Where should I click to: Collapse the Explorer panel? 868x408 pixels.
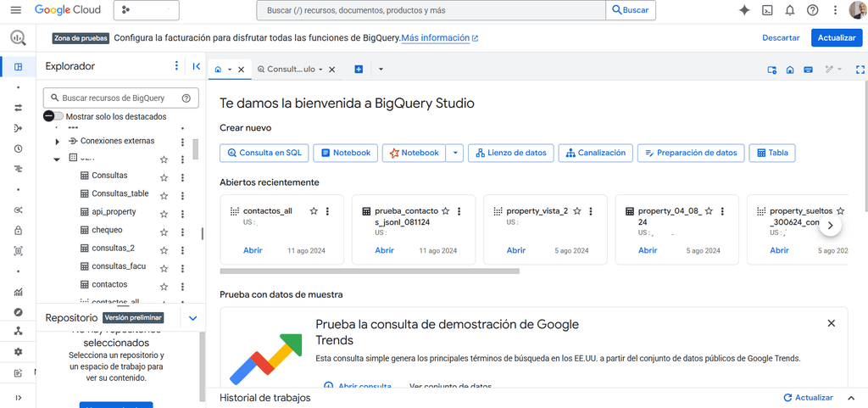[x=196, y=66]
